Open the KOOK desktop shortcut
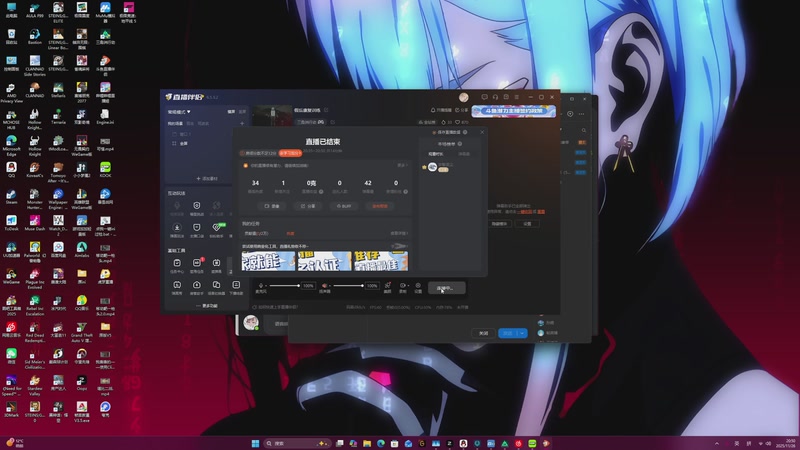Viewport: 800px width, 450px height. point(105,169)
